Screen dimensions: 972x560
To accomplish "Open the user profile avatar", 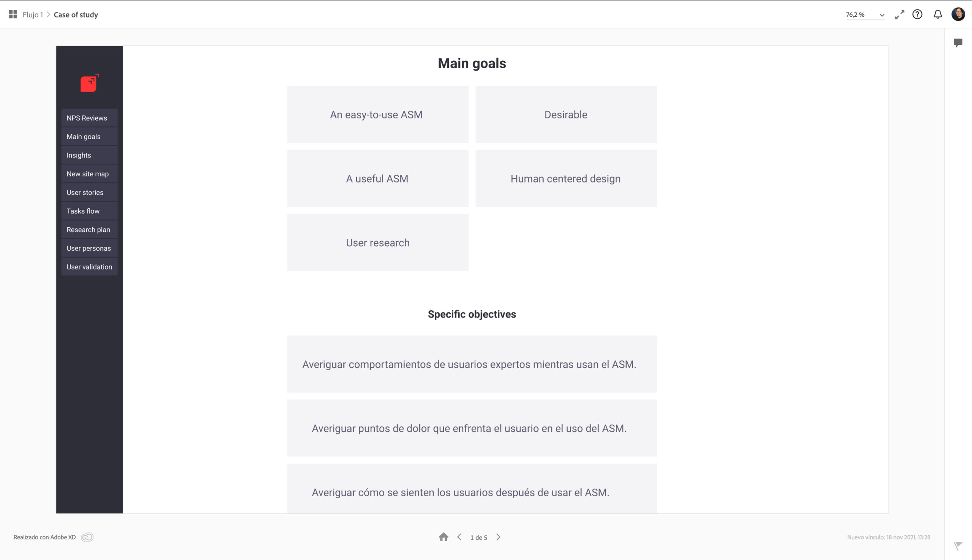I will tap(958, 15).
